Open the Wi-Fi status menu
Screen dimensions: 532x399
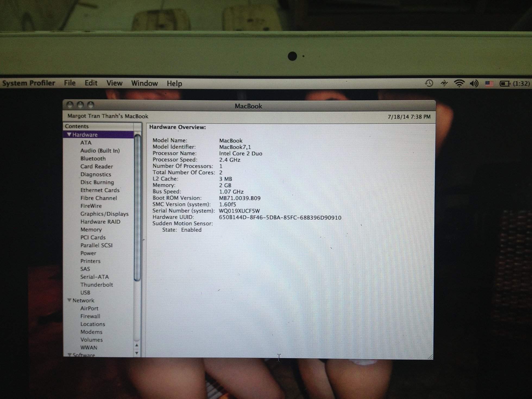(x=459, y=83)
